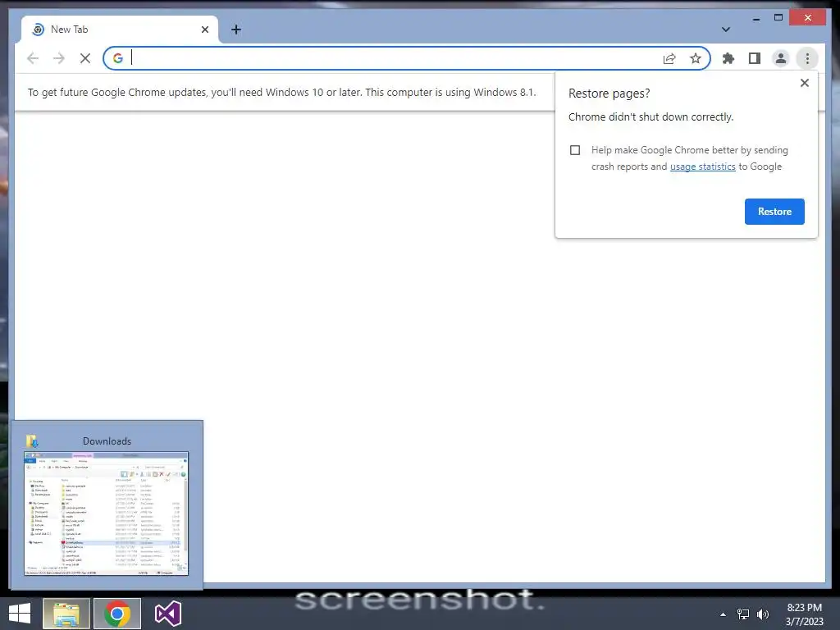Bookmark this tab with the star icon
The image size is (840, 630).
[x=696, y=58]
